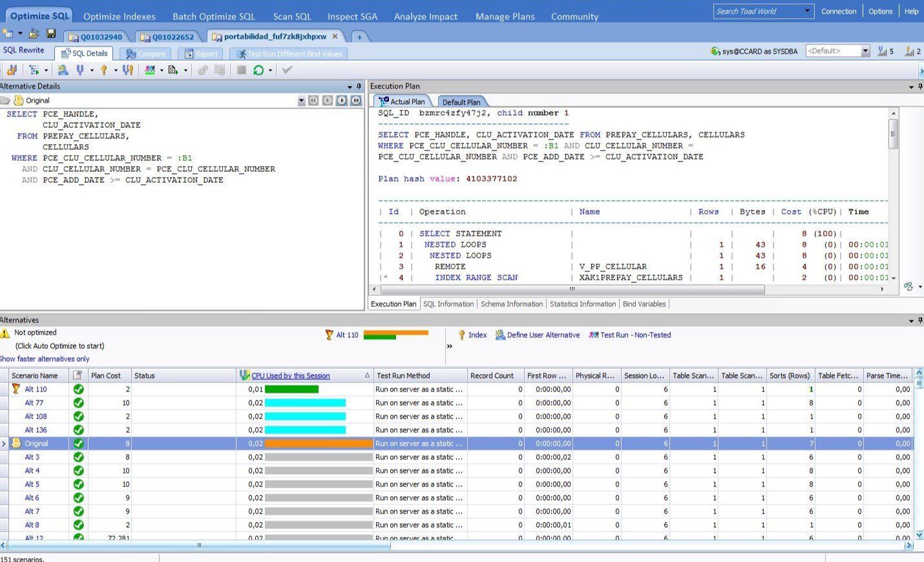Expand the Original row in the scenarios grid

pos(5,443)
